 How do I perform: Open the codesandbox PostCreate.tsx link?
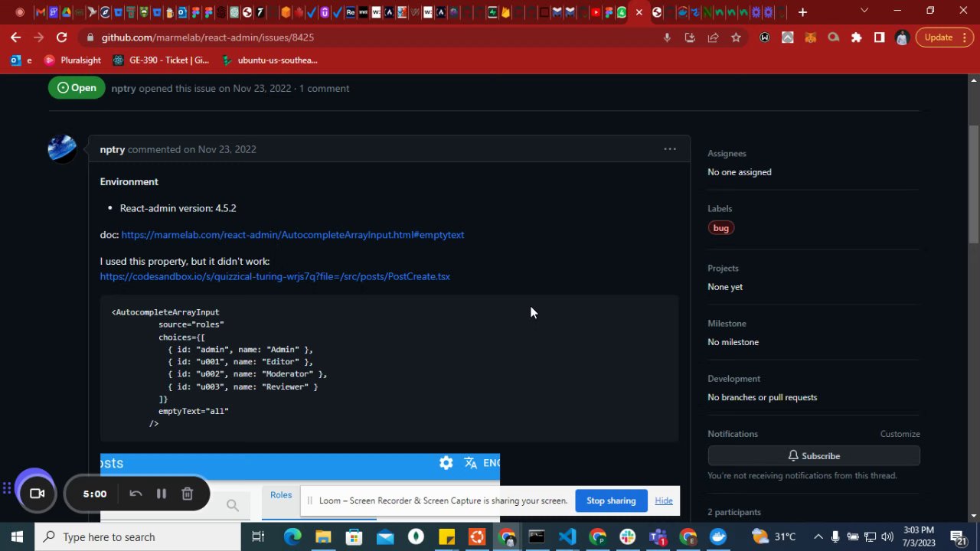(275, 276)
